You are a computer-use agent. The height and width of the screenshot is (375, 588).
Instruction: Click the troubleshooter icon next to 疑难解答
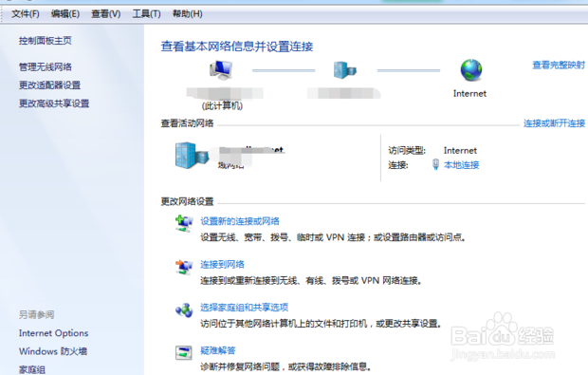pyautogui.click(x=184, y=353)
